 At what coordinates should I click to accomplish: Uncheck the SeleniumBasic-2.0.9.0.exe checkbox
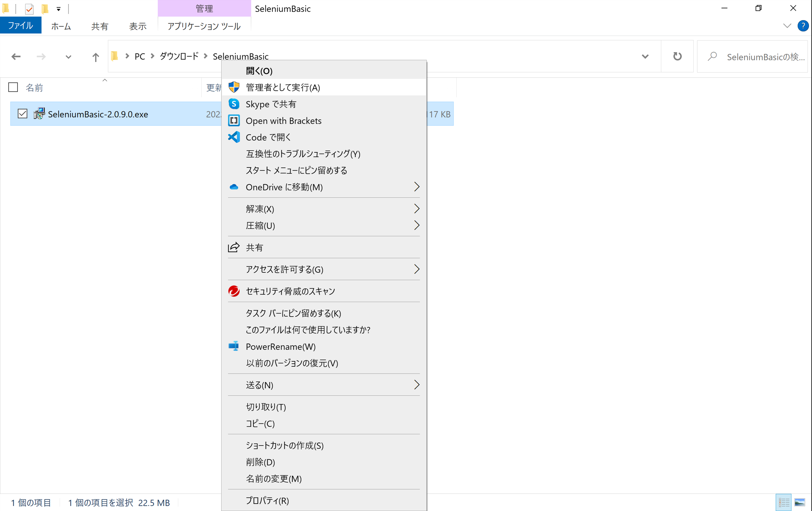pyautogui.click(x=23, y=114)
